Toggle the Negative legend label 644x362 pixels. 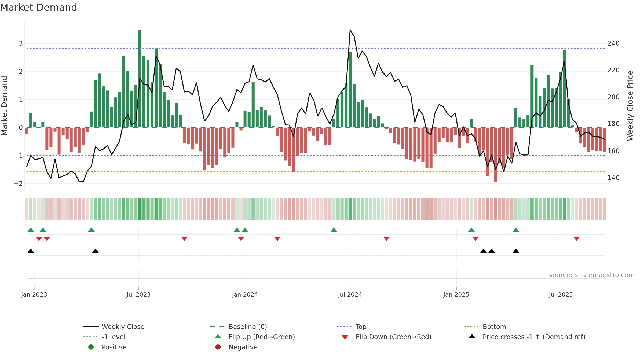243,347
